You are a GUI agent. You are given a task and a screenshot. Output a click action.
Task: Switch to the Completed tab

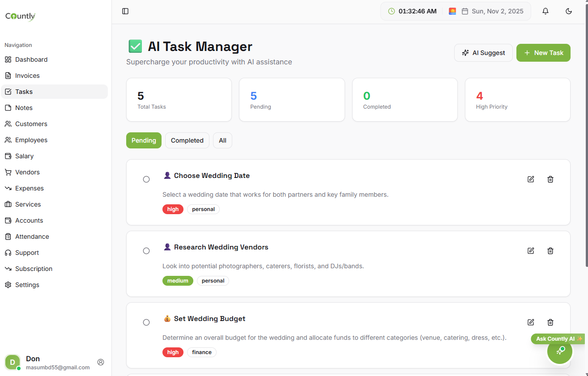coord(187,140)
